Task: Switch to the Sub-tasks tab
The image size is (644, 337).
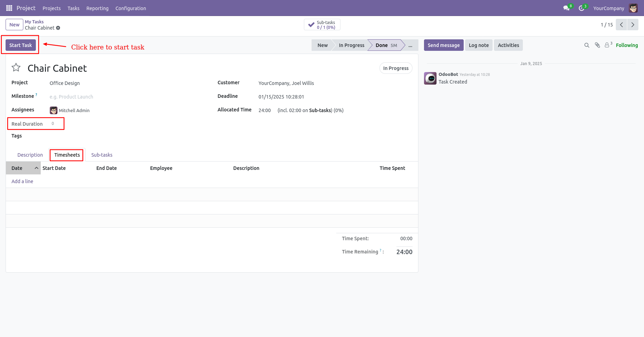Action: point(102,155)
